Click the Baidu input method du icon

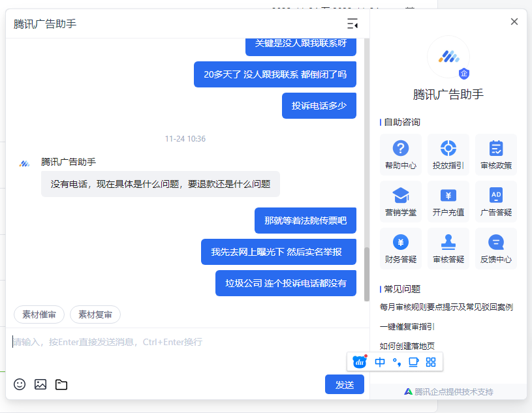click(x=360, y=362)
